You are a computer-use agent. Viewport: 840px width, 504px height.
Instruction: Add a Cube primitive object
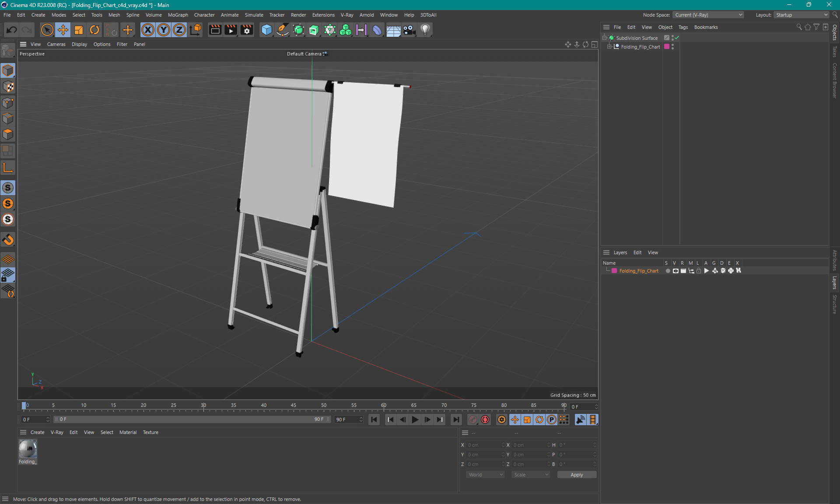tap(266, 30)
